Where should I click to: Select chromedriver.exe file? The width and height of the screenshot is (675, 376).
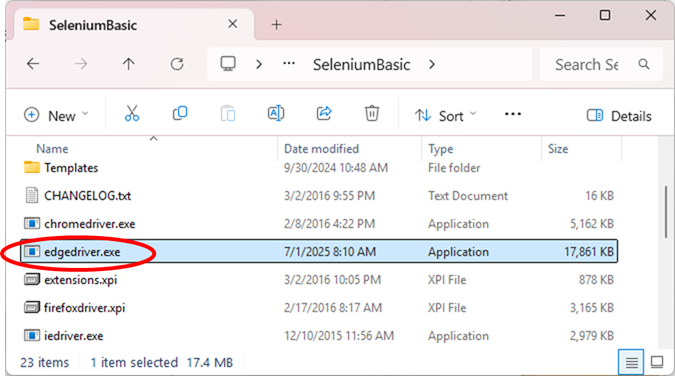[90, 224]
